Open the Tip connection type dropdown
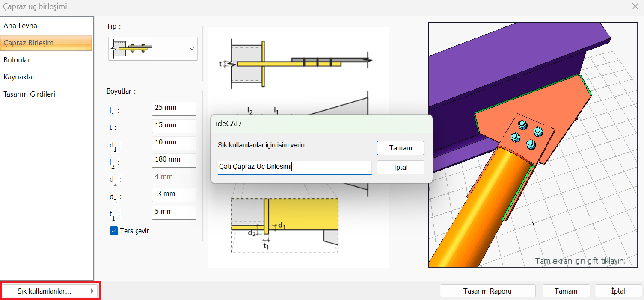 pyautogui.click(x=191, y=49)
